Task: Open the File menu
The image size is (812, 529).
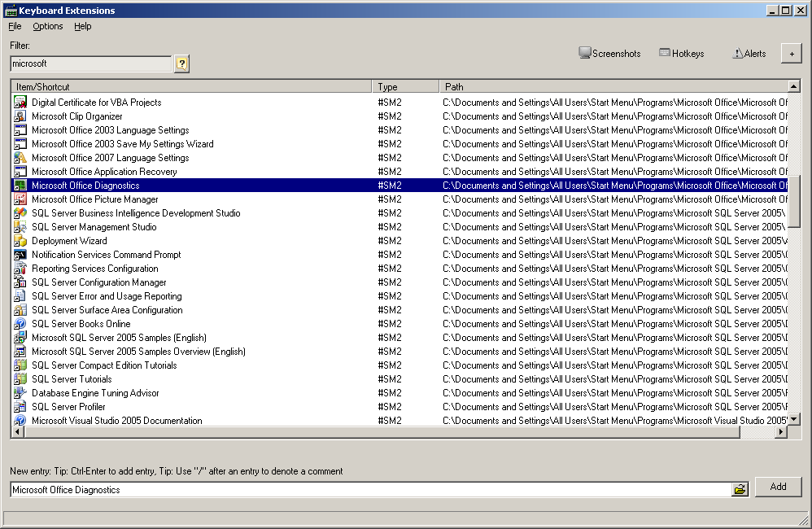Action: (15, 26)
